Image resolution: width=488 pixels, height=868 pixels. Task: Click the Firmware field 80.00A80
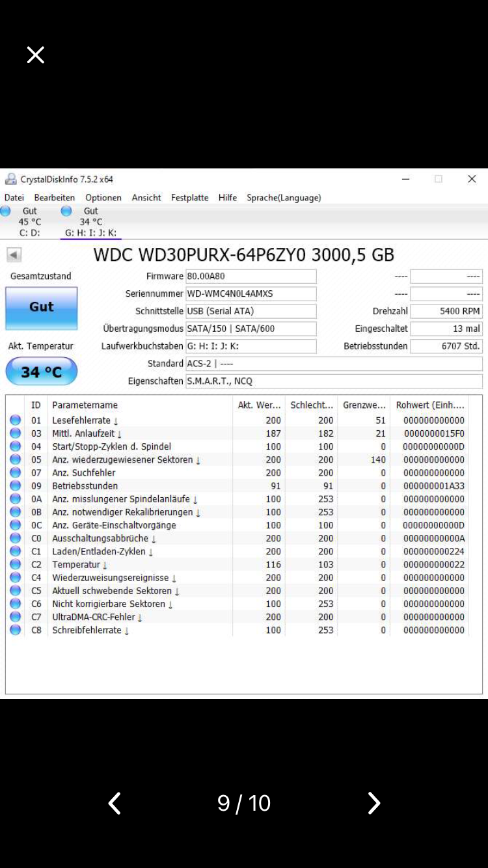[251, 277]
